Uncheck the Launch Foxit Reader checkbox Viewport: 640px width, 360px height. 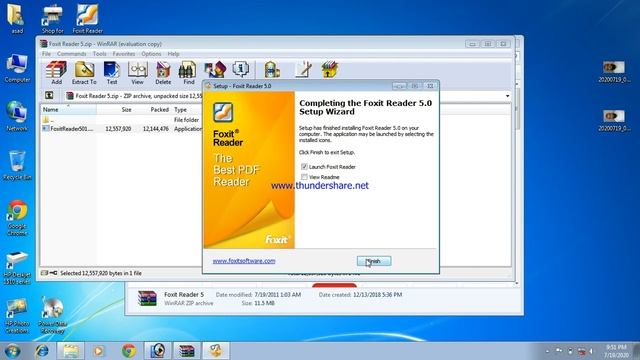tap(304, 167)
